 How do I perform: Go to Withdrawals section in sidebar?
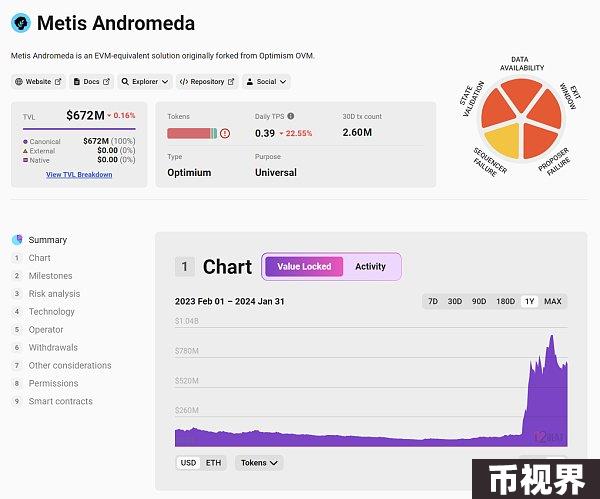[x=53, y=347]
